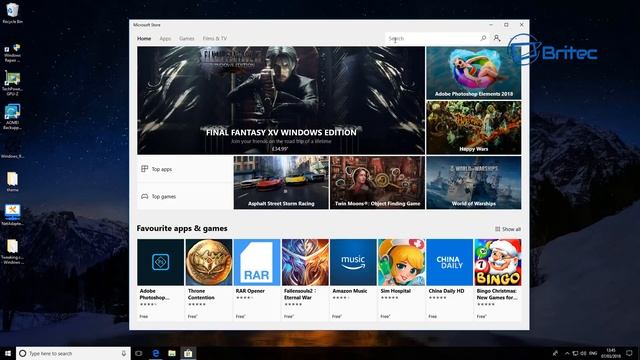This screenshot has width=640, height=360.
Task: Open the NetAdapter desktop icon
Action: point(12,215)
